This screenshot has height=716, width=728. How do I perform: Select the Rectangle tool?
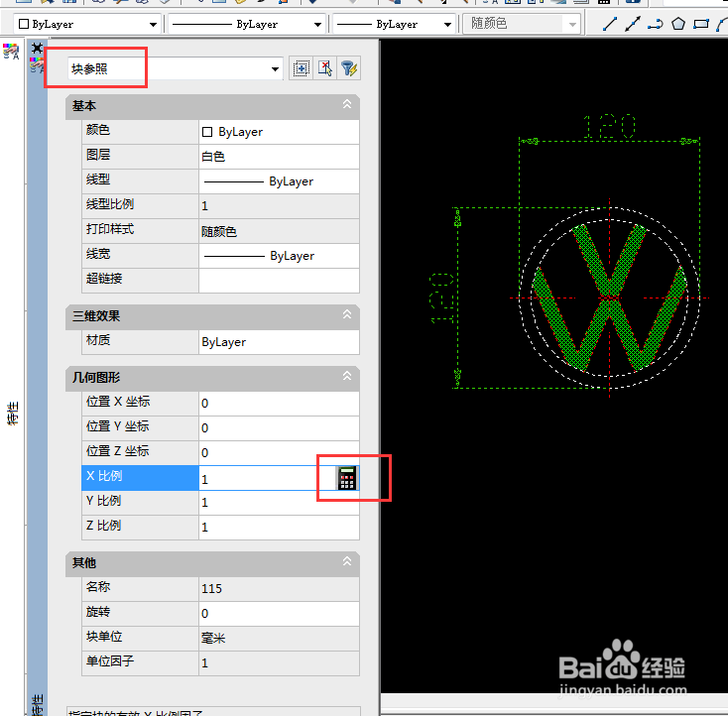tap(701, 24)
